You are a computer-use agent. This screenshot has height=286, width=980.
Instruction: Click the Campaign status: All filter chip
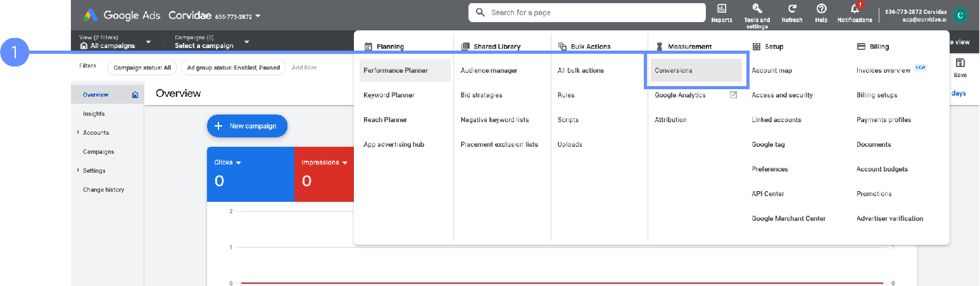point(142,68)
